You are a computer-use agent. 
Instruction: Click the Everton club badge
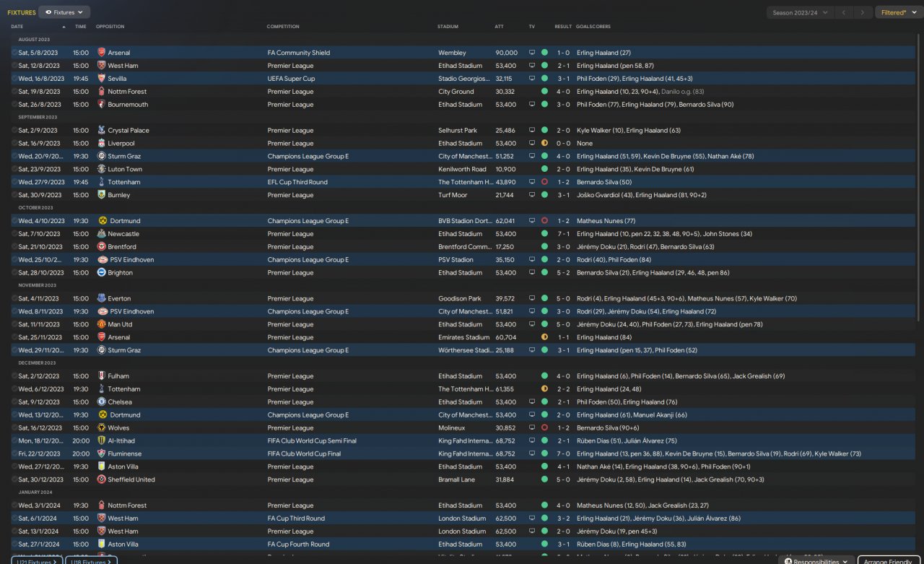[101, 298]
